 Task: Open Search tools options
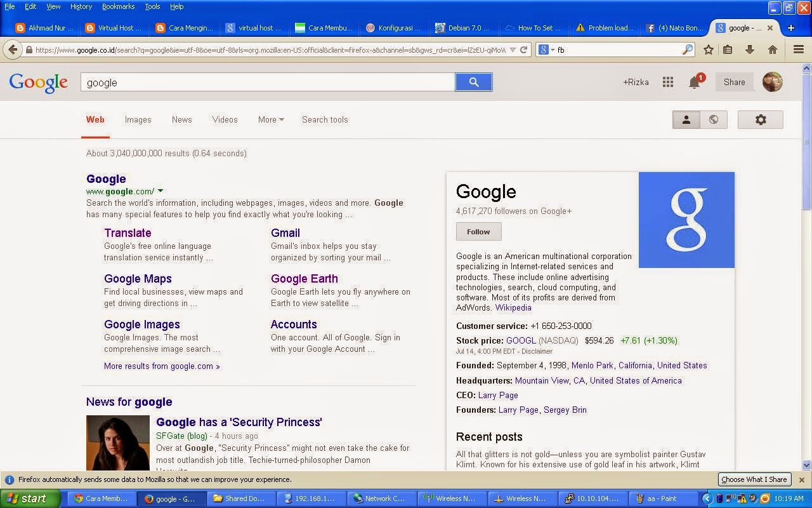coord(325,119)
